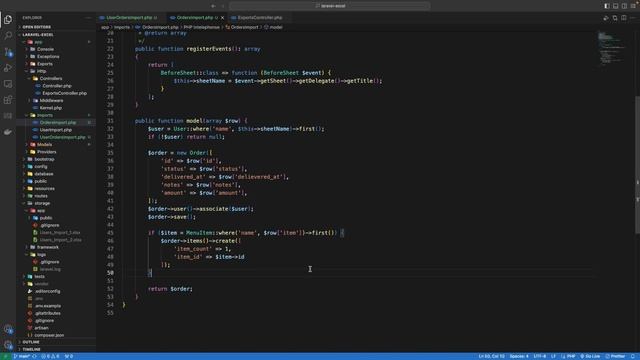Open UserOrdersImport.php in the explorer tree
Viewport: 640px width, 360px height.
[62, 137]
